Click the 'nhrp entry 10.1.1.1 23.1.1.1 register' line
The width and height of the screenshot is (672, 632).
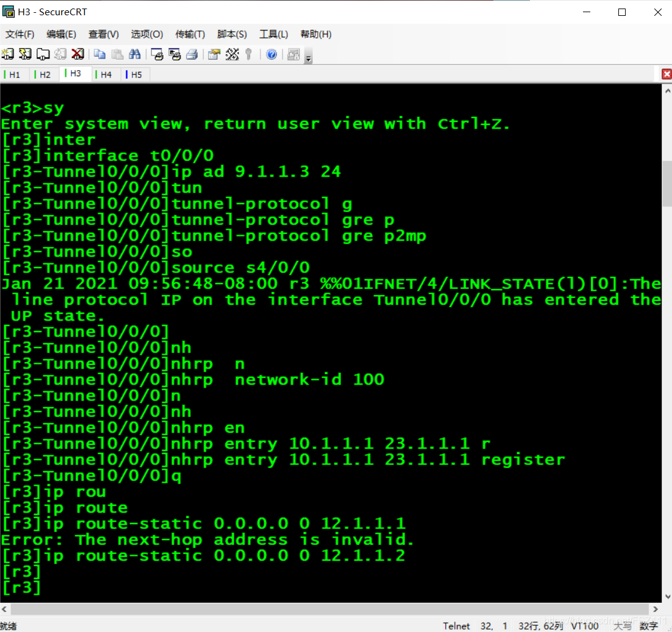click(x=284, y=460)
